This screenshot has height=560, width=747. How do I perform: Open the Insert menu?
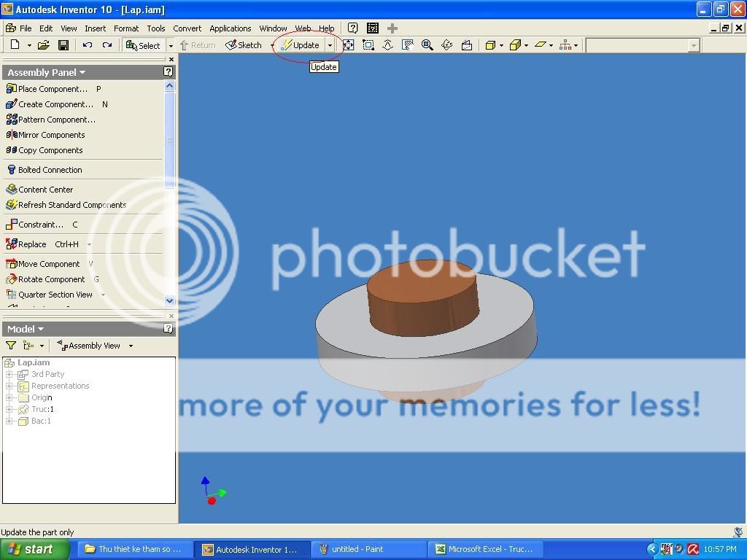coord(96,28)
